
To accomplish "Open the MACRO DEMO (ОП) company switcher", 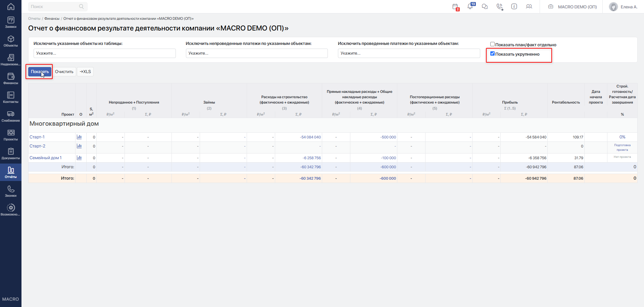I will pos(573,7).
